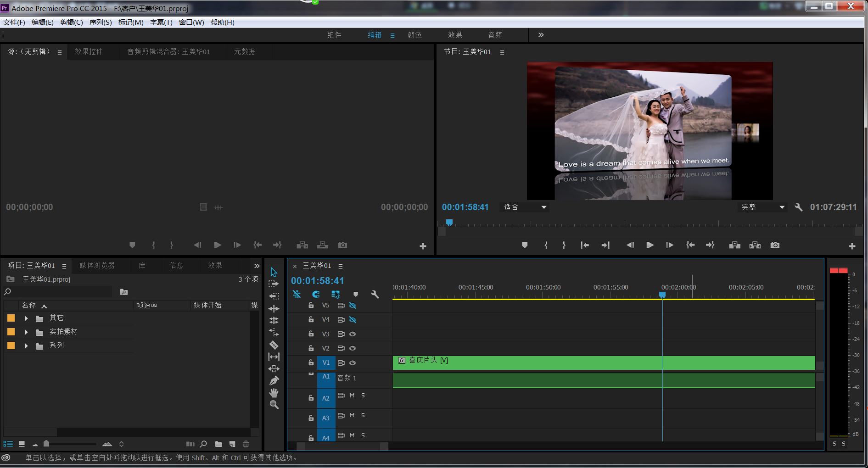Open playback resolution dropdown 完整
868x468 pixels.
click(x=762, y=207)
